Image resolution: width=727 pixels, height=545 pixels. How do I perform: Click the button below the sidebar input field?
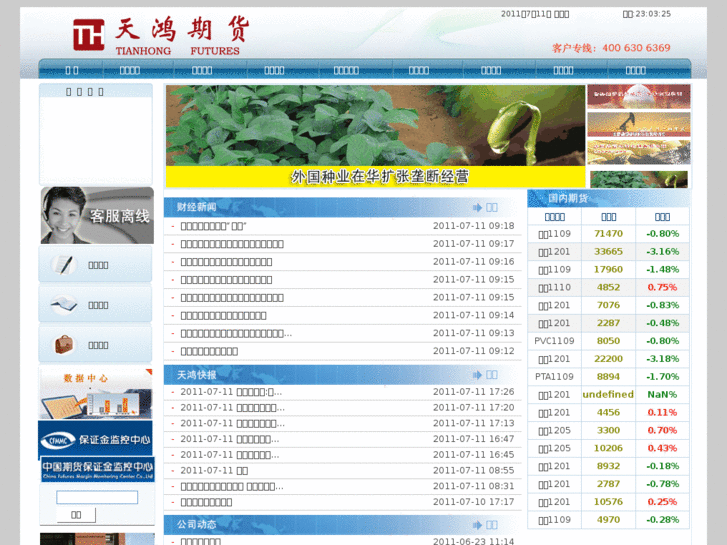[x=76, y=515]
